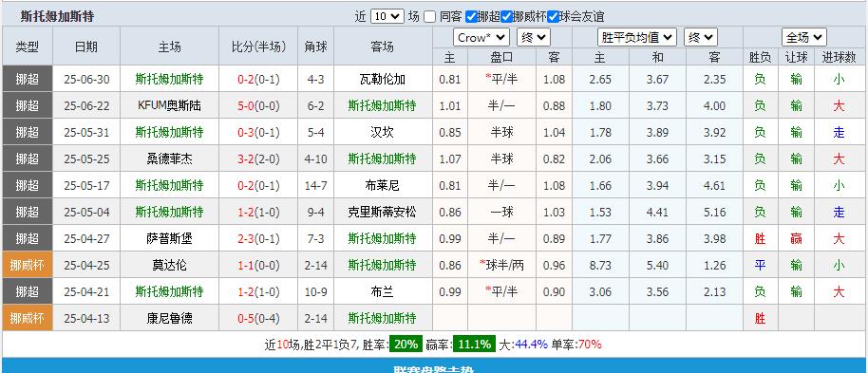The image size is (868, 373).
Task: Click away team 克里斯蒂安松
Action: [383, 212]
